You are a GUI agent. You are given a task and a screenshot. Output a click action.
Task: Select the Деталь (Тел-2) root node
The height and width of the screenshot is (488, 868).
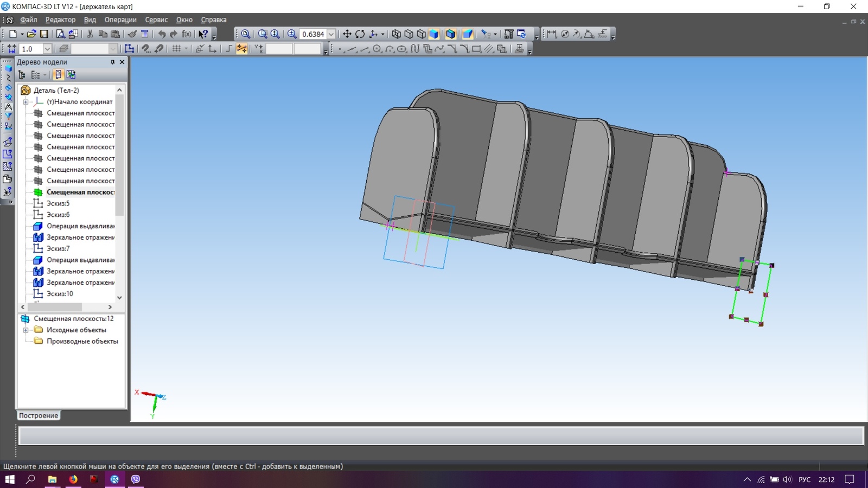(56, 91)
